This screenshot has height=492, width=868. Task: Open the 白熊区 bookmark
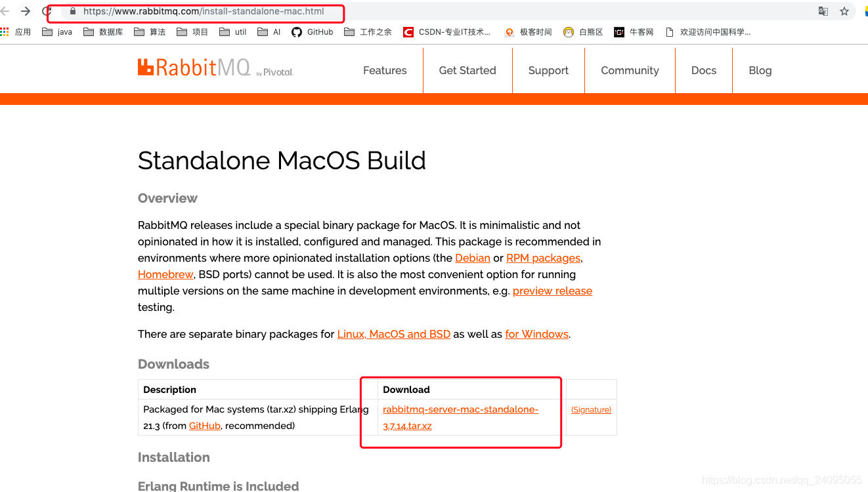(583, 31)
